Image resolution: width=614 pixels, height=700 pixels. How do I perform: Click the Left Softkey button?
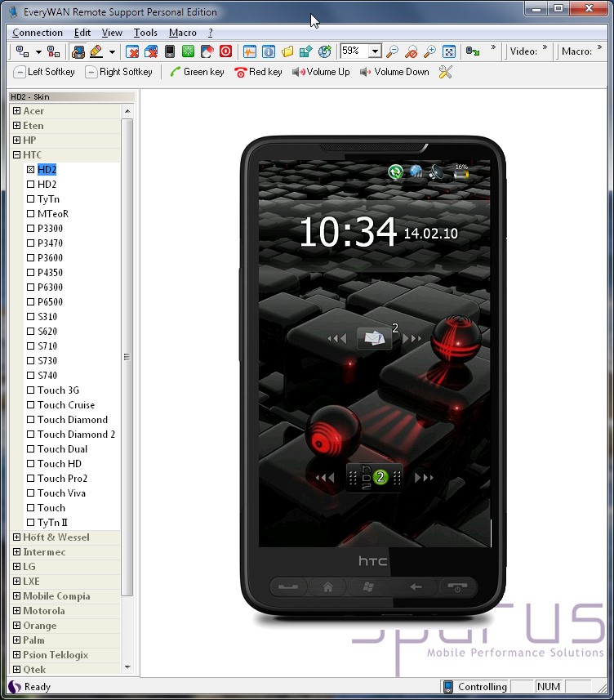pos(44,72)
